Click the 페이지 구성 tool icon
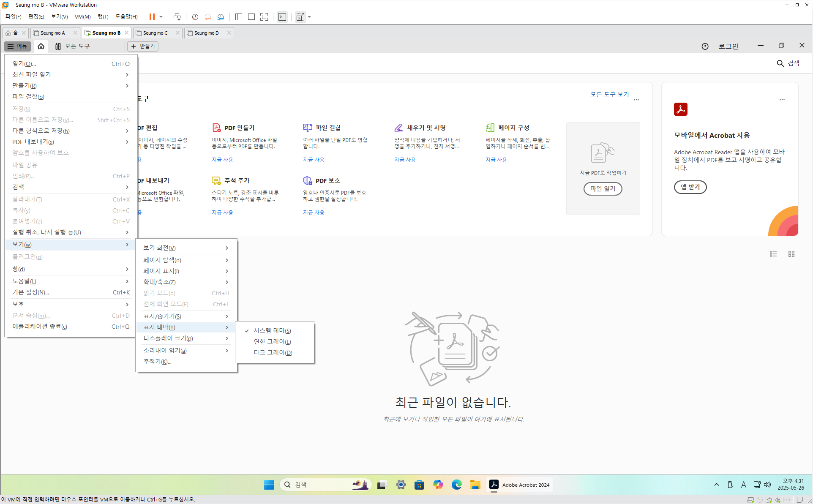This screenshot has width=813, height=504. [490, 128]
